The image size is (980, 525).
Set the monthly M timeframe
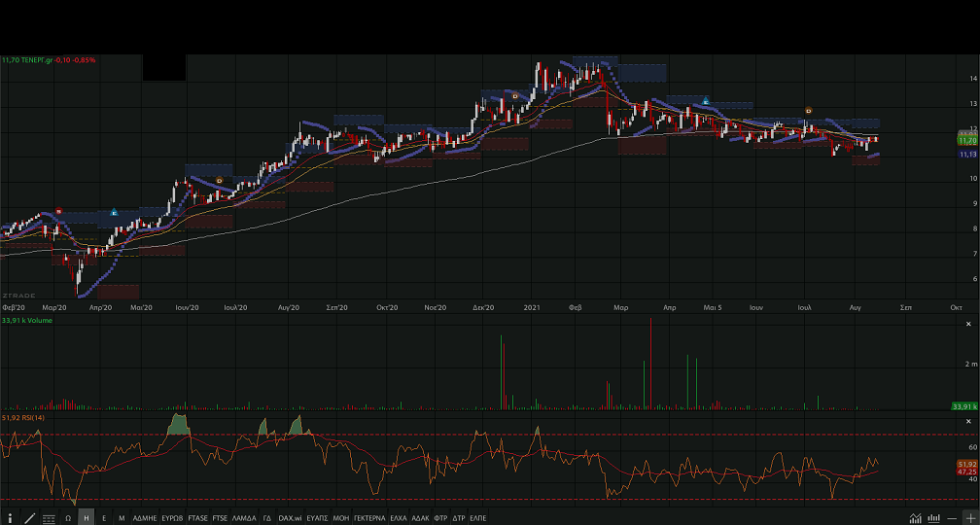tap(122, 518)
